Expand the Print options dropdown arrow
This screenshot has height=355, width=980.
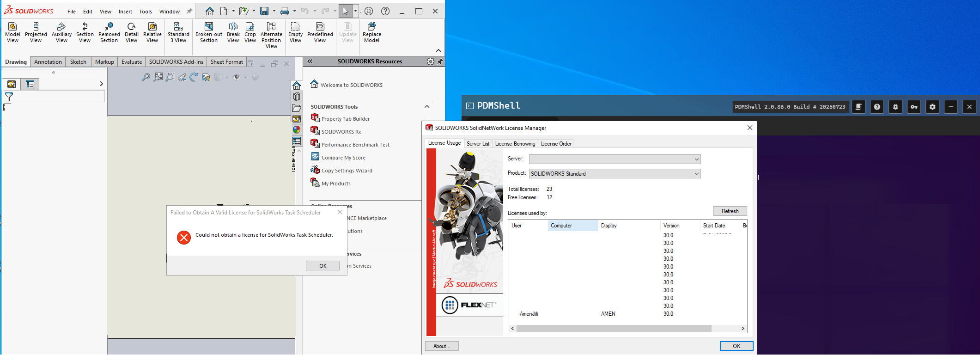pyautogui.click(x=294, y=11)
